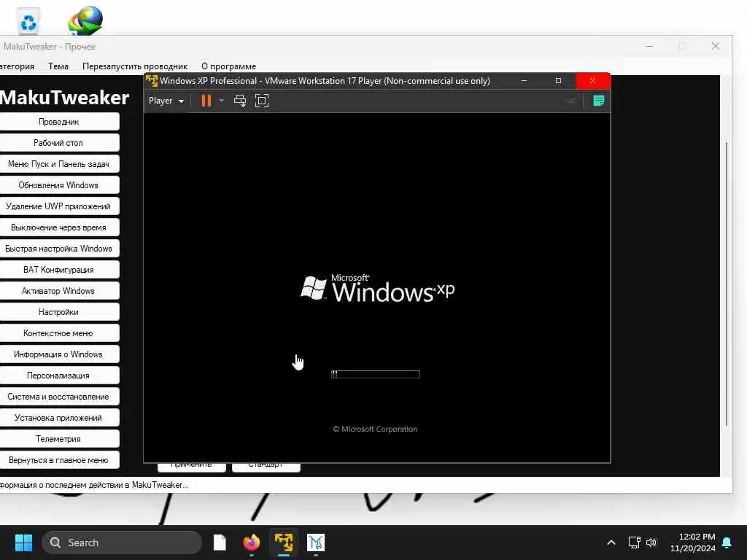The image size is (747, 560).
Task: Open Телеметрия section
Action: pos(59,438)
